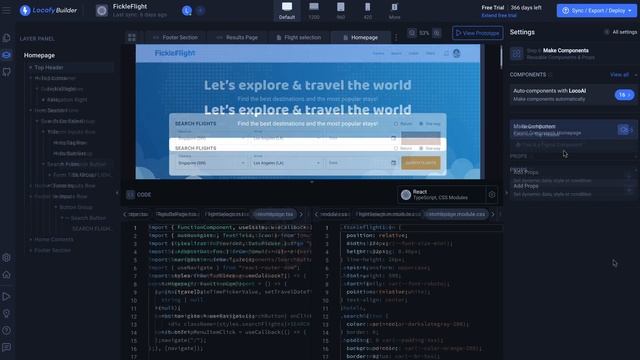Viewport: 640px width, 360px height.
Task: Click the Make Components step icon
Action: tap(517, 53)
